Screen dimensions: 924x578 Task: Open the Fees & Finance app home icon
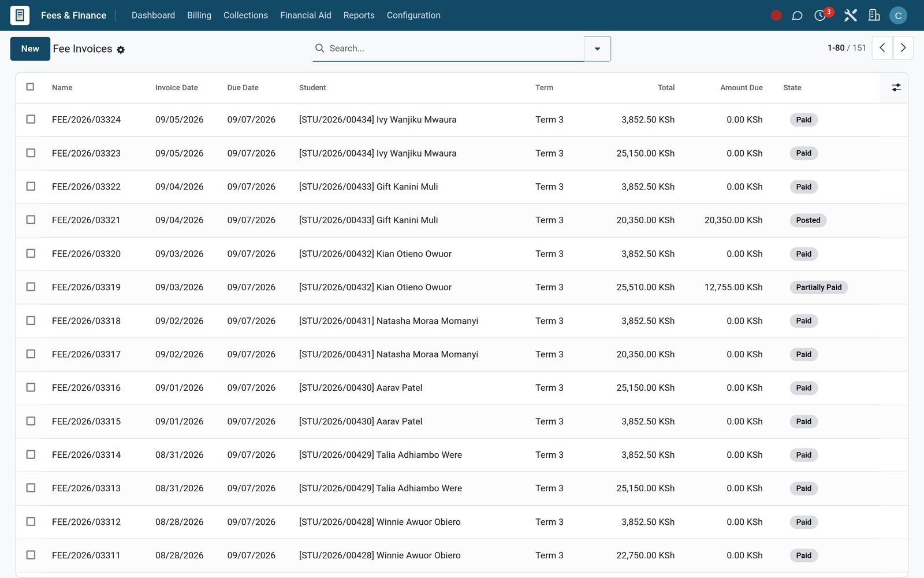point(20,15)
